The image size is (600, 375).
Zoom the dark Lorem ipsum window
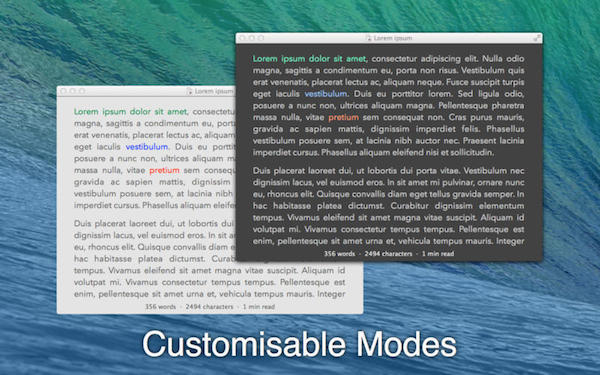pos(261,38)
